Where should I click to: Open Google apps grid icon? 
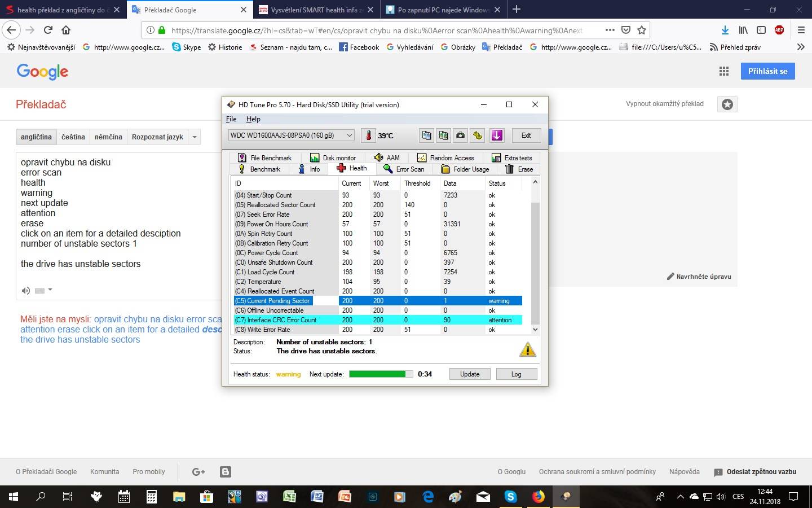(724, 71)
